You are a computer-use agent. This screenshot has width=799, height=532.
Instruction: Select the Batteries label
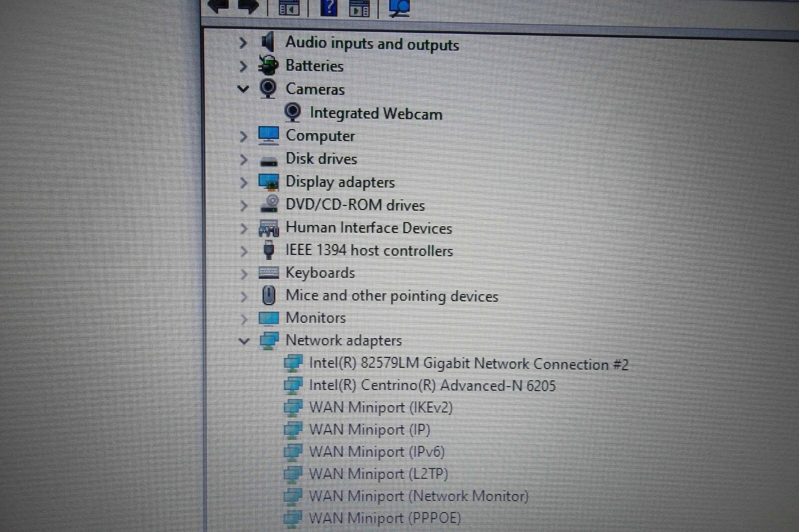314,66
